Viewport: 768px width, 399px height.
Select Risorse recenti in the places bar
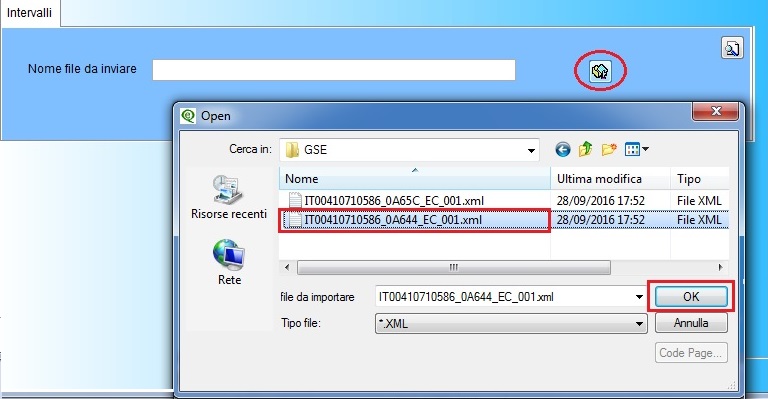click(x=229, y=197)
